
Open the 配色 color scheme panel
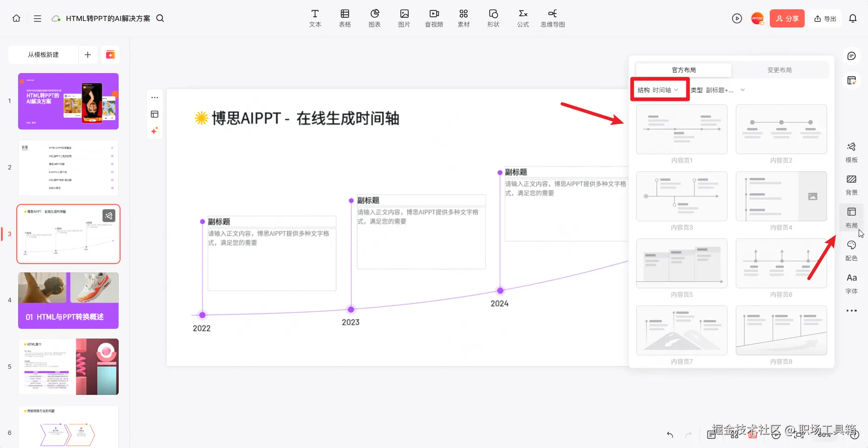point(851,251)
